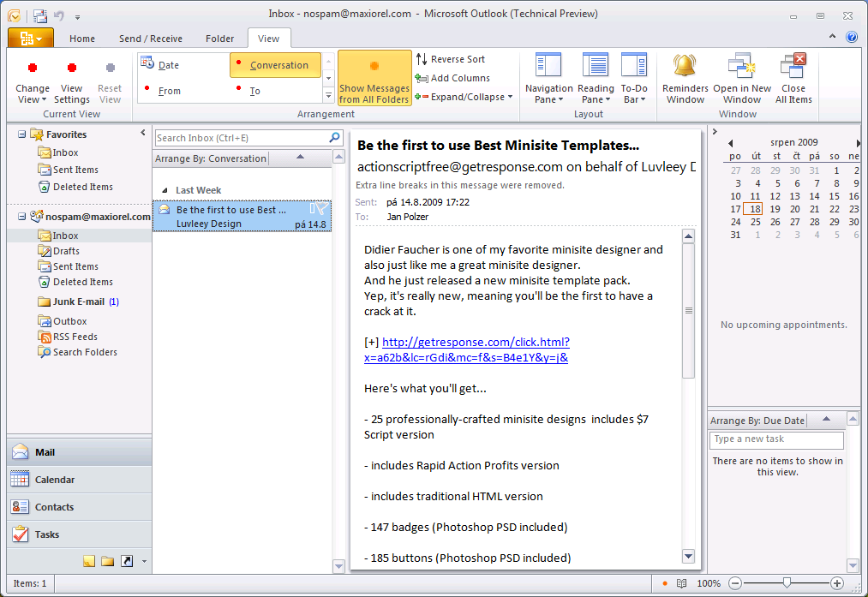Open Junk E-mail folder
868x597 pixels.
tap(79, 301)
